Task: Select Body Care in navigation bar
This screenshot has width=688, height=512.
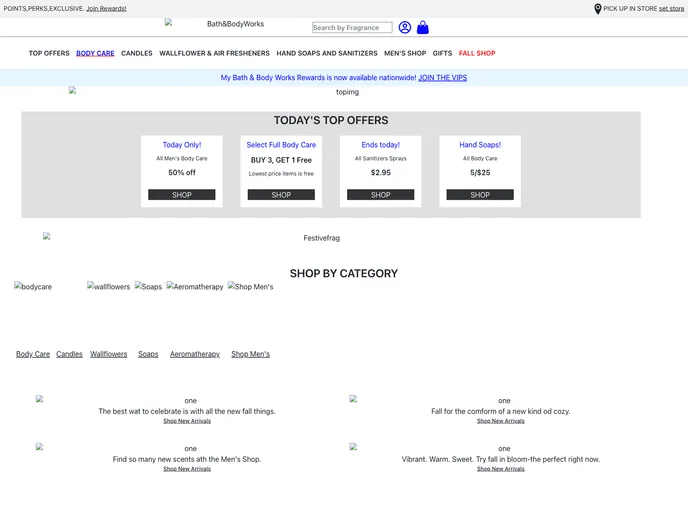Action: click(95, 53)
